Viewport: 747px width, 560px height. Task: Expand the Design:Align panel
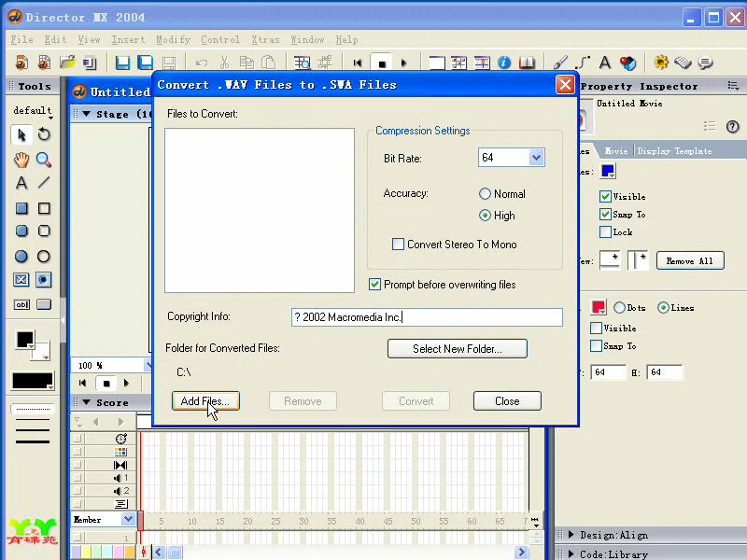[x=571, y=535]
